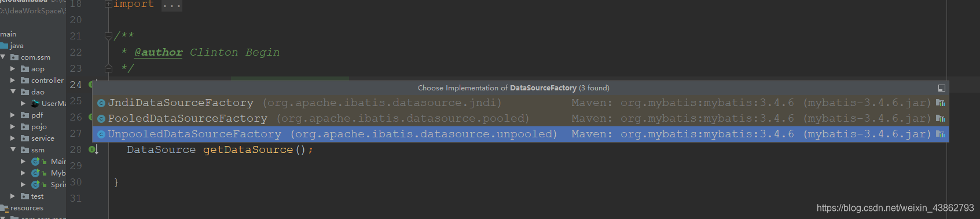
Task: Open popup in Find tool window icon
Action: [941, 88]
